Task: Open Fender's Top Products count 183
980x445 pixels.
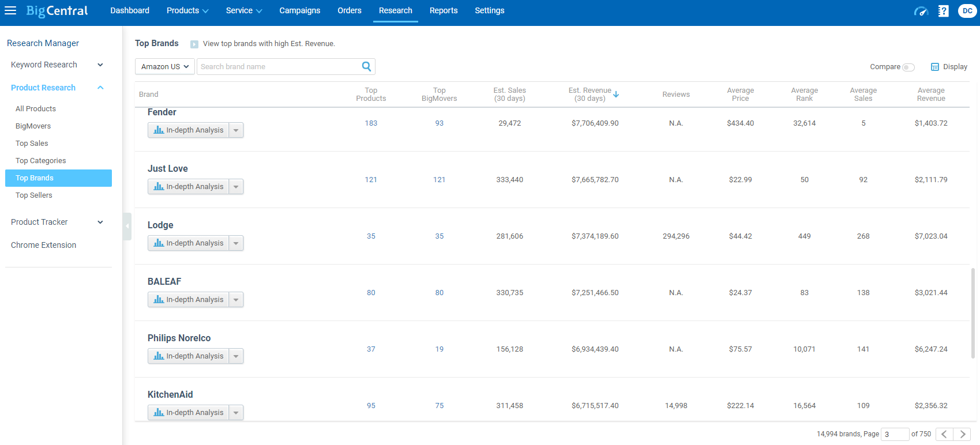Action: (371, 123)
